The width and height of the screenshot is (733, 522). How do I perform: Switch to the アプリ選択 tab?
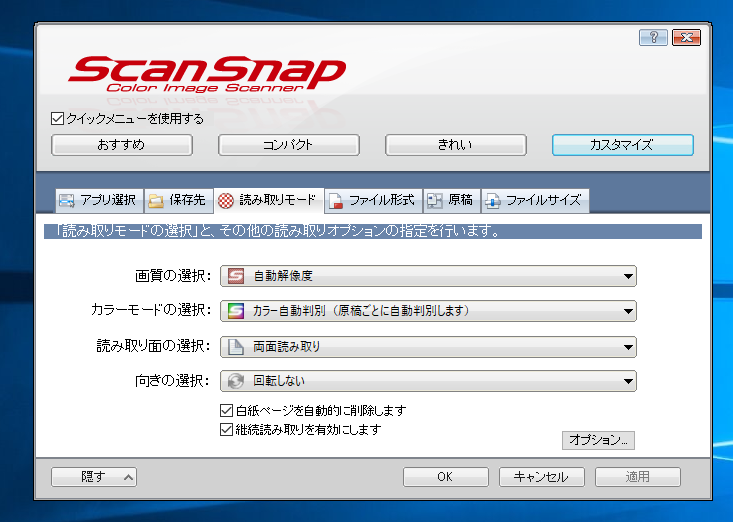pos(99,200)
